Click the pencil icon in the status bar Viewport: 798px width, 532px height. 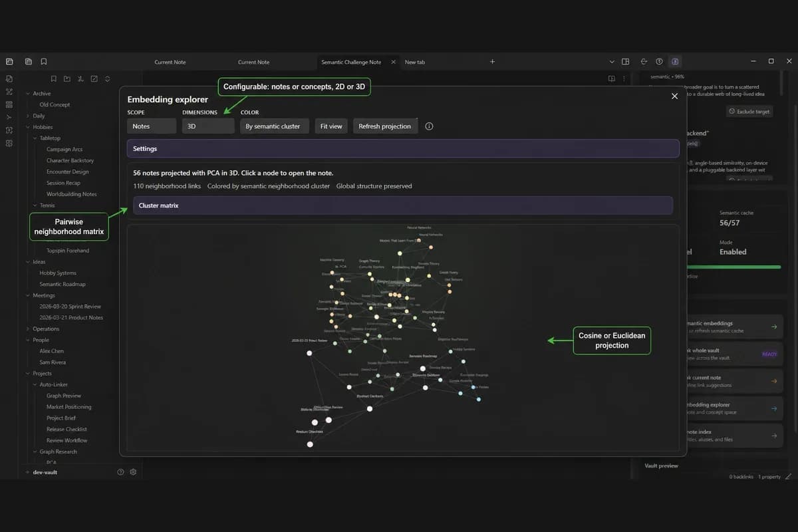click(788, 477)
